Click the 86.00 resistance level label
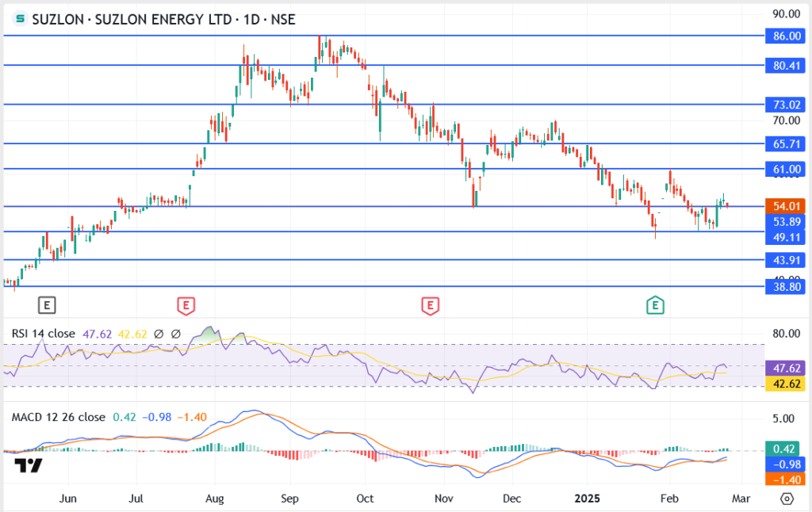Screen dimensions: 812x512 click(x=784, y=36)
